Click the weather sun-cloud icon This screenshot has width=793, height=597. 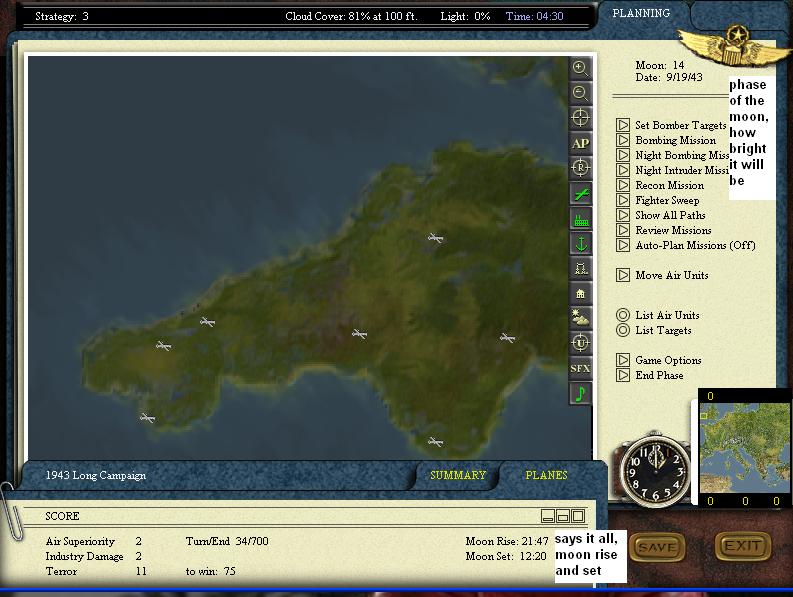click(580, 318)
